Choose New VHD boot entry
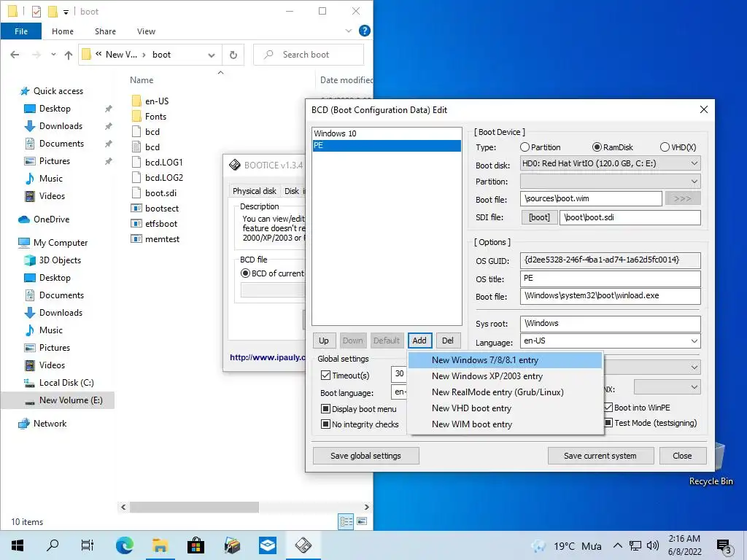Screen dimensions: 747x560 pyautogui.click(x=506, y=408)
